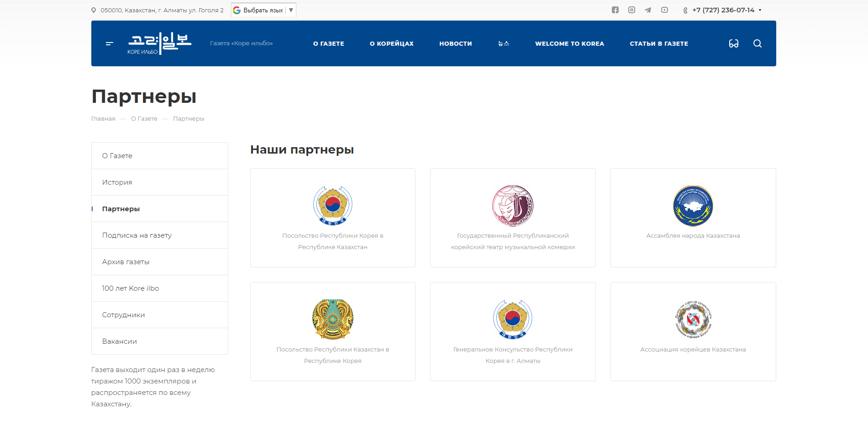The height and width of the screenshot is (442, 868).
Task: Select Подписка на газету in sidebar
Action: [x=160, y=235]
